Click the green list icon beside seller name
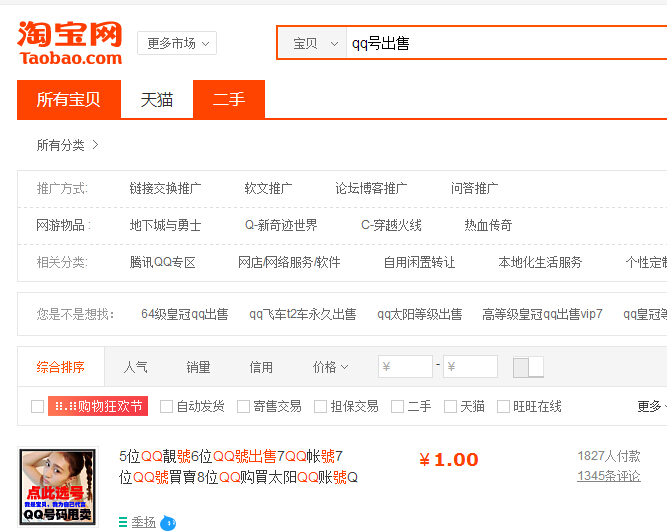 (123, 522)
